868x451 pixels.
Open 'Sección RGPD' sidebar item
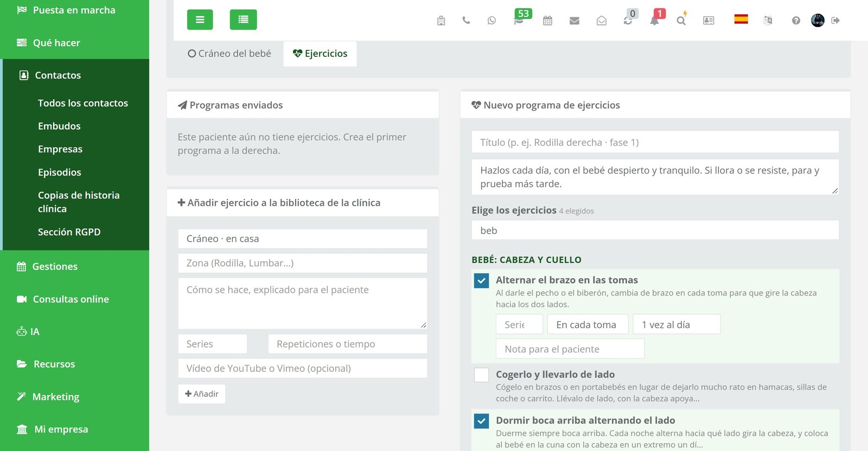[x=69, y=232]
